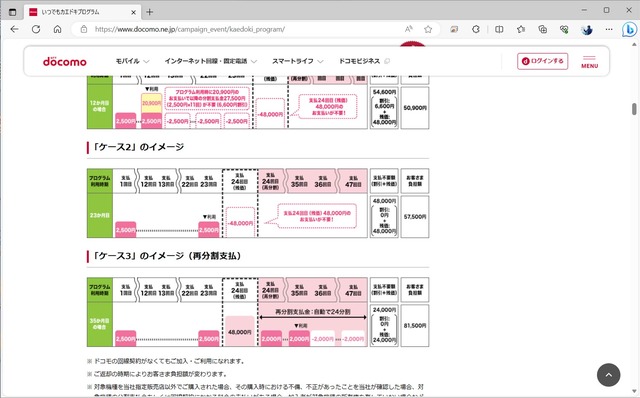Screen dimensions: 640x398
Task: Click the 再分割支払金：自動で24分割 label
Action: (313, 312)
